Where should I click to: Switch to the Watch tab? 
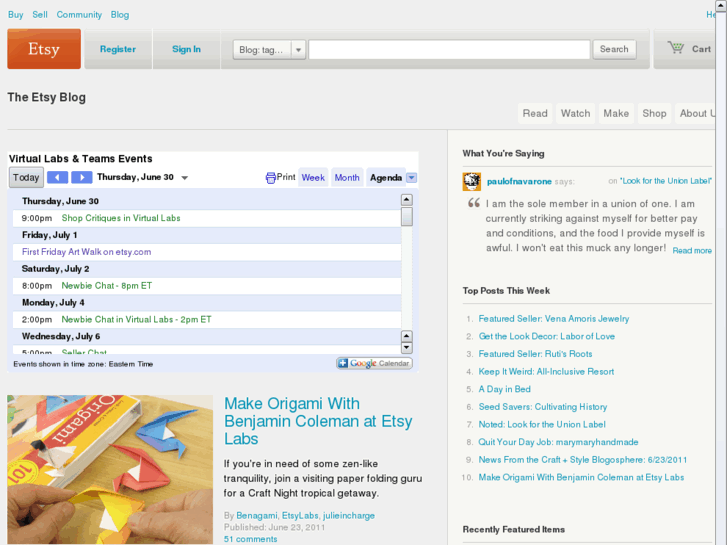coord(575,113)
